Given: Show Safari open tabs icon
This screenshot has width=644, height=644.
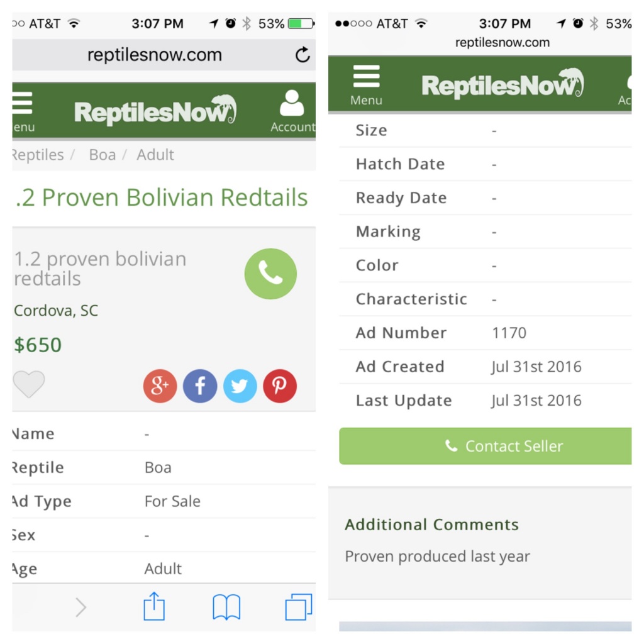Looking at the screenshot, I should point(299,607).
